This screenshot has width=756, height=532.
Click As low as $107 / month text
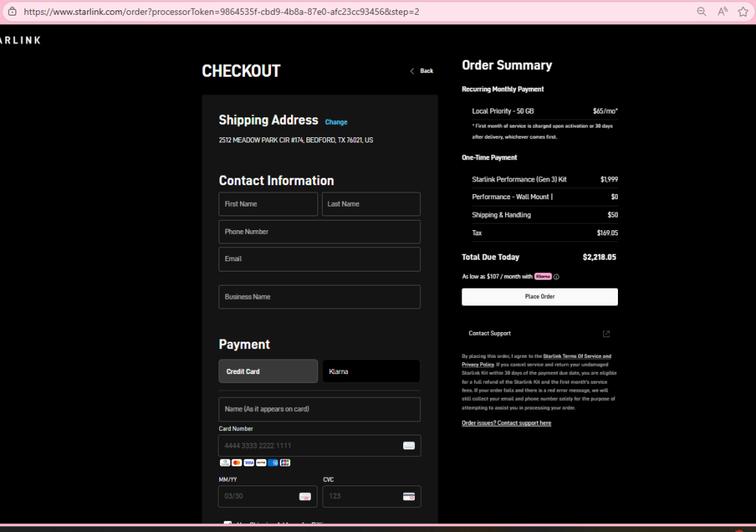pos(497,277)
